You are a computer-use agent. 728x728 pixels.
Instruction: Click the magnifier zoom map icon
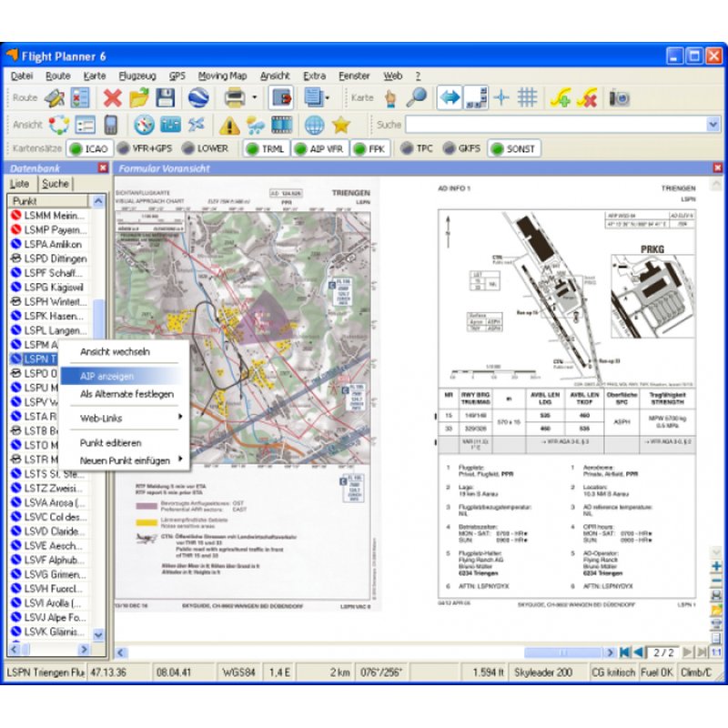tap(416, 97)
